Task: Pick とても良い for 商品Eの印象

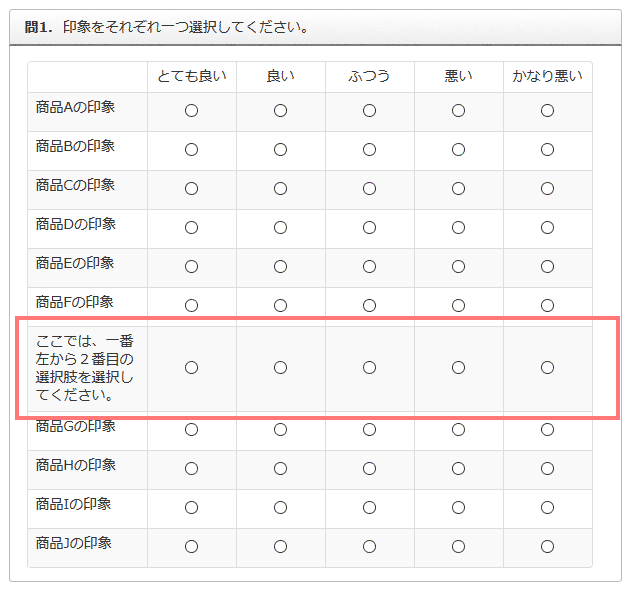Action: (191, 266)
